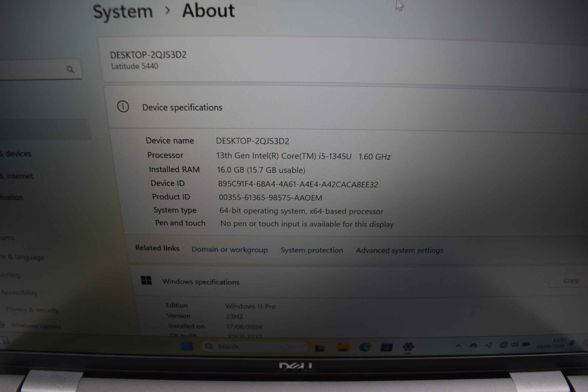Screen dimensions: 588x392
Task: Click the Product ID '00355-61365-98575-AAOEM'
Action: [271, 197]
